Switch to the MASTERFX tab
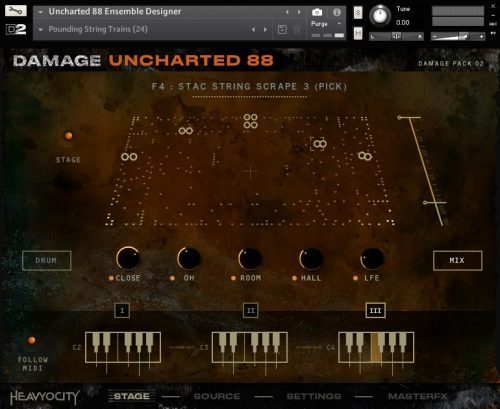The width and height of the screenshot is (500, 409). point(418,396)
